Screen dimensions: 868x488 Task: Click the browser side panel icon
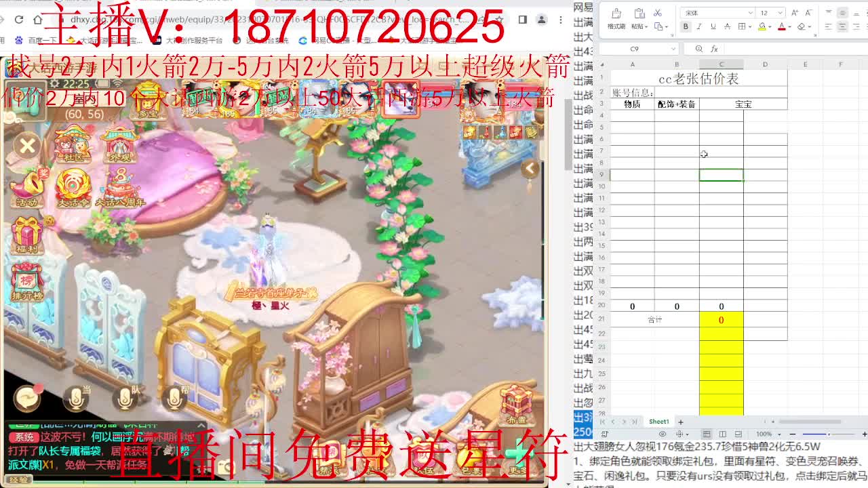click(x=522, y=20)
